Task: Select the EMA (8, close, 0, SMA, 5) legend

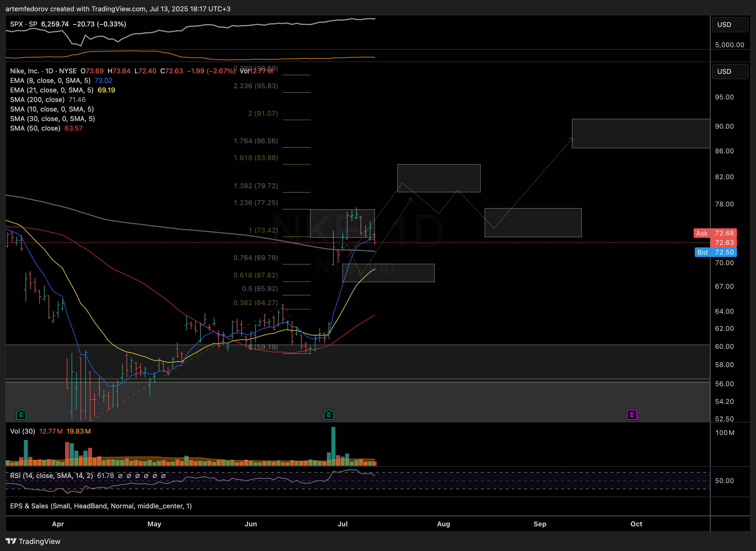Action: [50, 80]
